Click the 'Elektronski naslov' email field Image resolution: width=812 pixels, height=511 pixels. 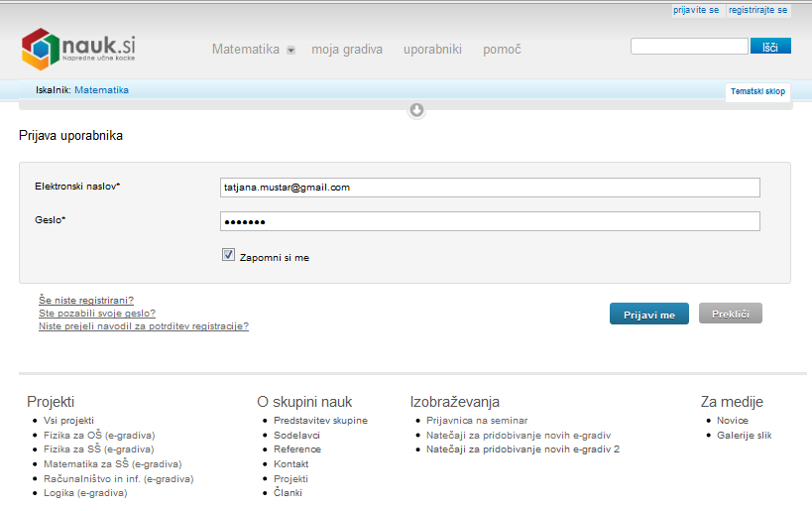[490, 188]
